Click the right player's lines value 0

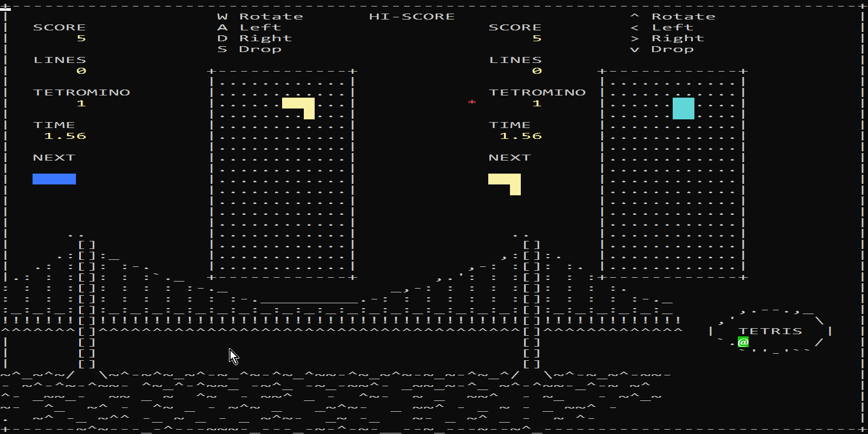pos(537,71)
